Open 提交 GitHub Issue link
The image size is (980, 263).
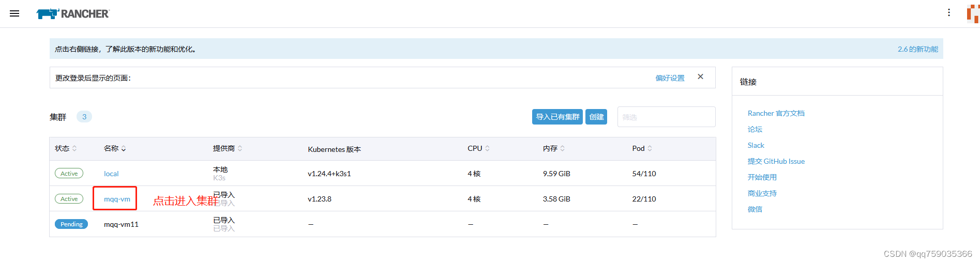[x=776, y=161]
